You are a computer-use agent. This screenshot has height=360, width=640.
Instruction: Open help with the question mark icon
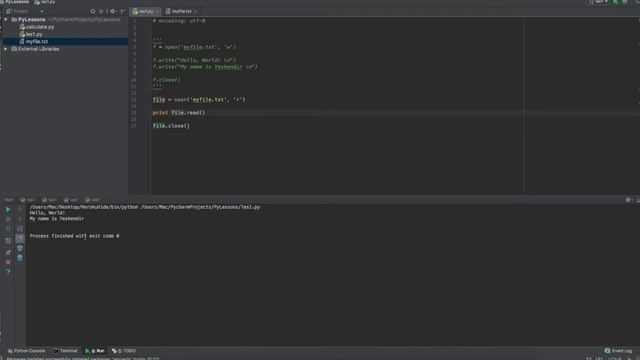[x=8, y=272]
